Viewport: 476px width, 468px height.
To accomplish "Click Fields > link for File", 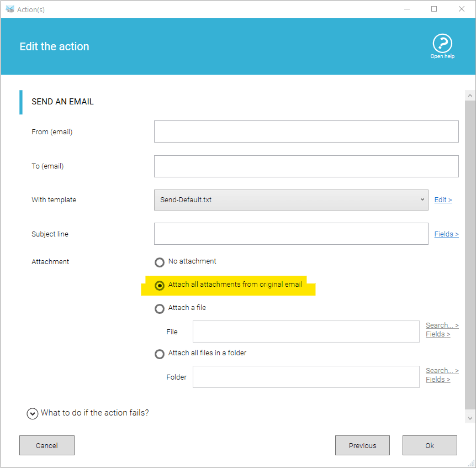I will coord(438,334).
